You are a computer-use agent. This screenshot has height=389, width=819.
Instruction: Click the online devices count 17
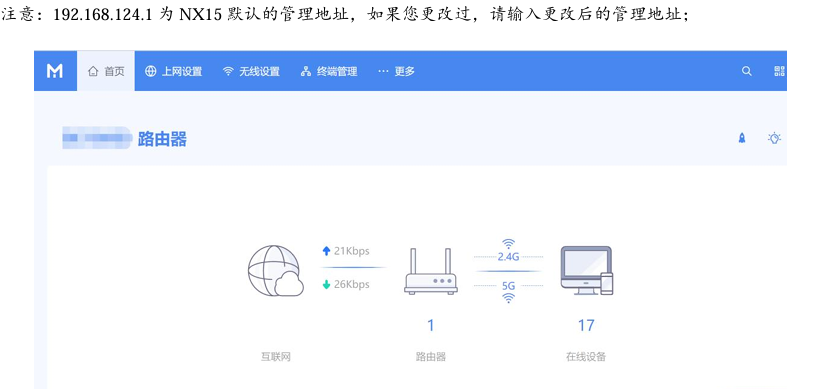[586, 326]
